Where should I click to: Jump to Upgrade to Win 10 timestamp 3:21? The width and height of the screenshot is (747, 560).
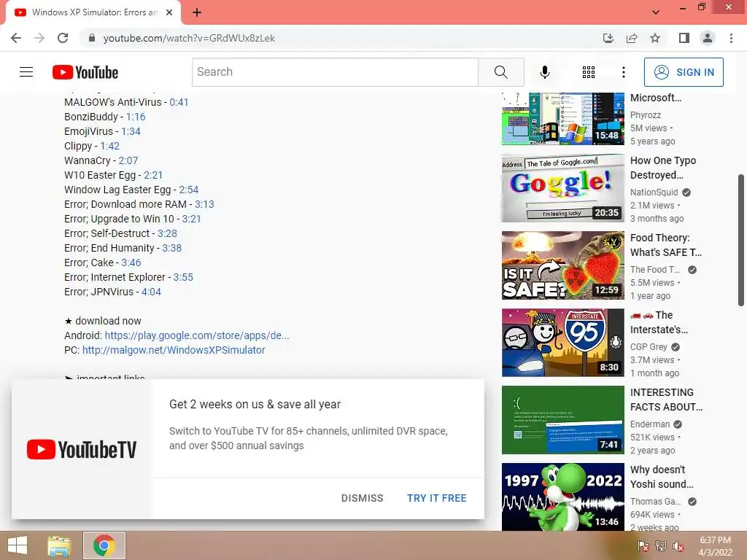pyautogui.click(x=192, y=219)
